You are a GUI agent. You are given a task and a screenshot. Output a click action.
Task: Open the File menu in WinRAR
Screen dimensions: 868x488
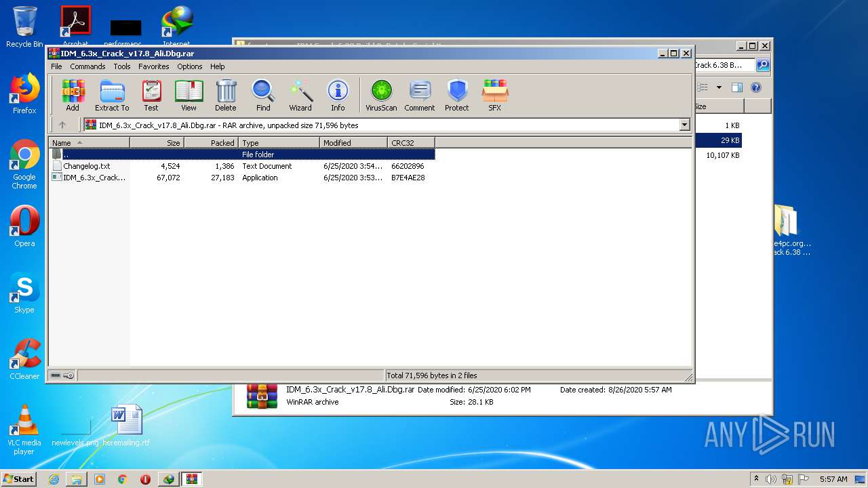(x=56, y=66)
